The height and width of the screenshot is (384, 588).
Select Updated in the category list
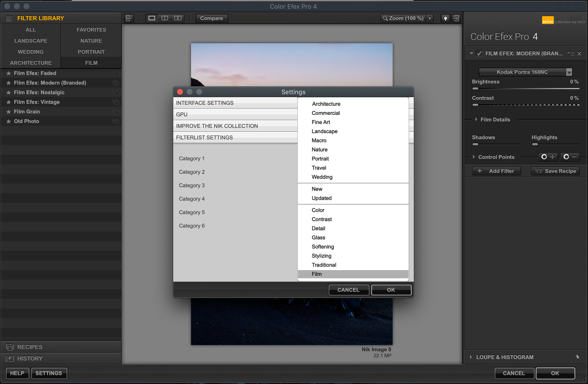click(x=353, y=198)
